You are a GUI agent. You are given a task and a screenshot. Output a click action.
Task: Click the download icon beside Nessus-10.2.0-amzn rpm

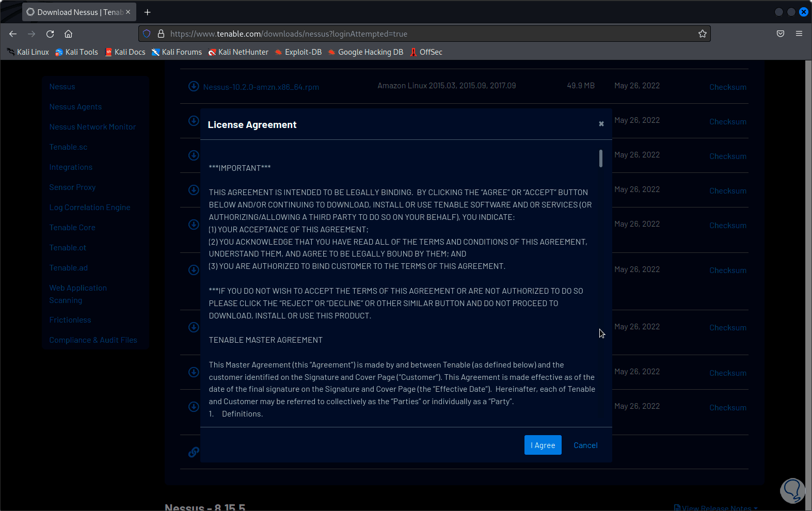194,86
